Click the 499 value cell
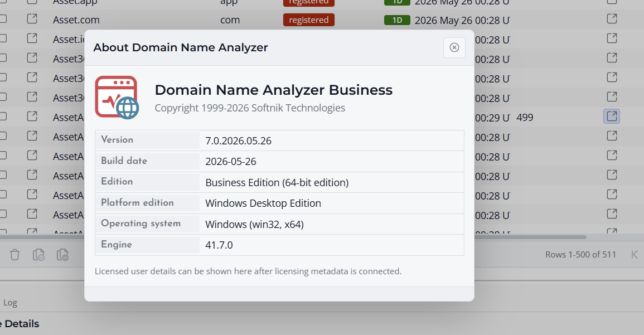 pos(525,118)
